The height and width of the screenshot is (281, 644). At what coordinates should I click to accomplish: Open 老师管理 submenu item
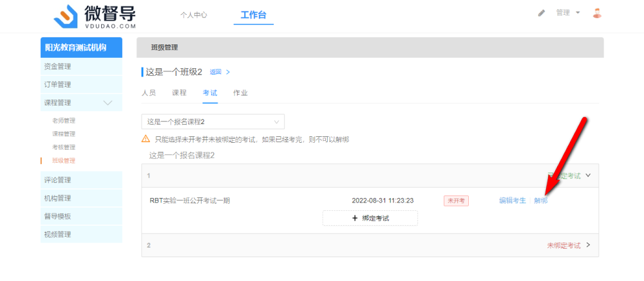point(64,121)
